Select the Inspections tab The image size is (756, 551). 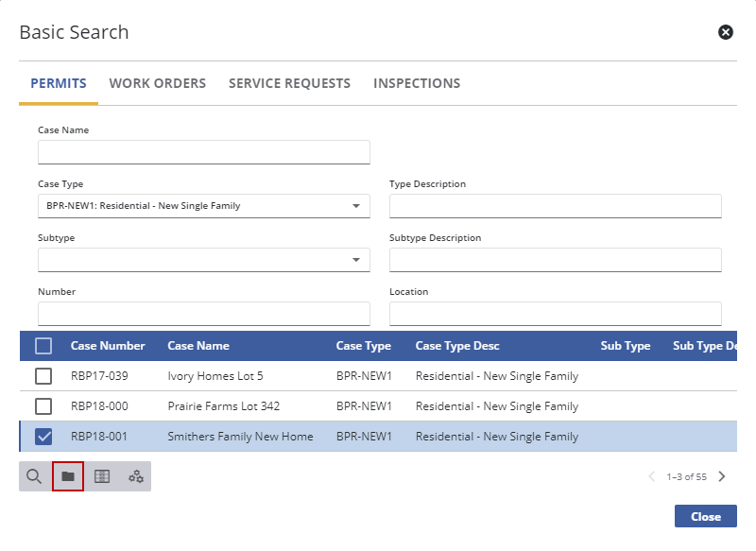pyautogui.click(x=417, y=83)
